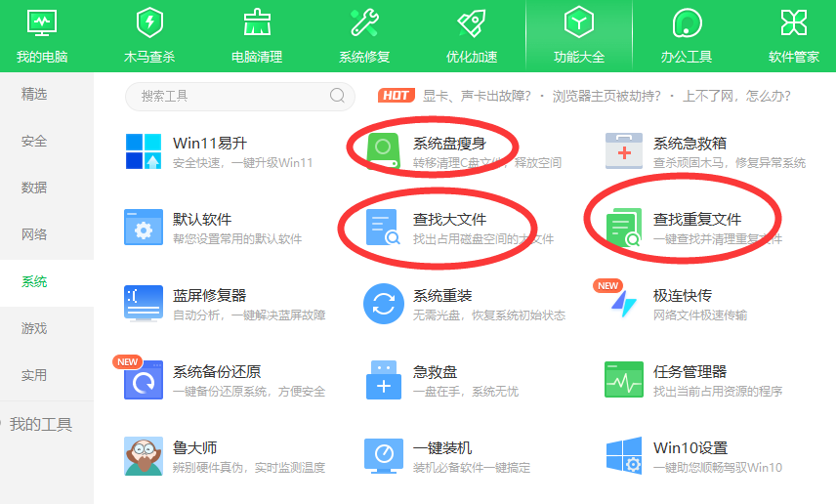Click the 木马查杀 shield icon

(149, 22)
